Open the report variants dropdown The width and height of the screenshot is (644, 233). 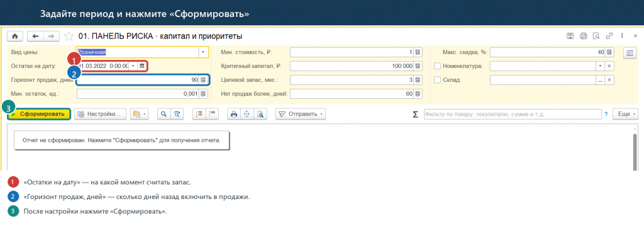pos(140,114)
